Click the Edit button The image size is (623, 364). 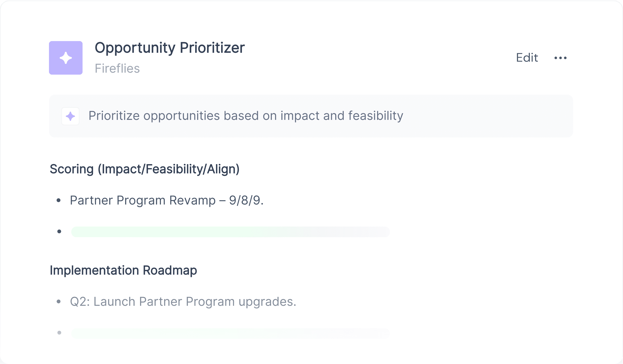(527, 58)
